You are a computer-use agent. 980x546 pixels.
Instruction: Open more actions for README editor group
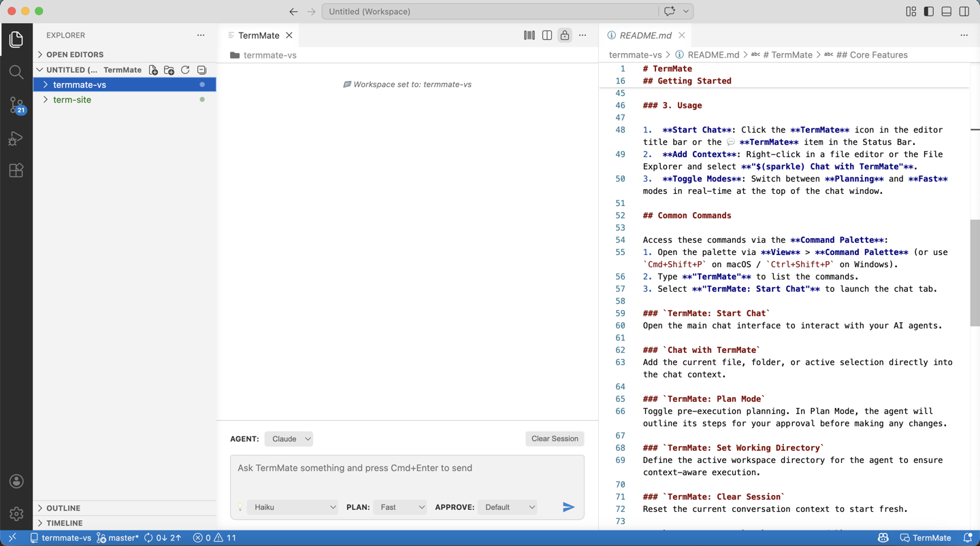[964, 35]
